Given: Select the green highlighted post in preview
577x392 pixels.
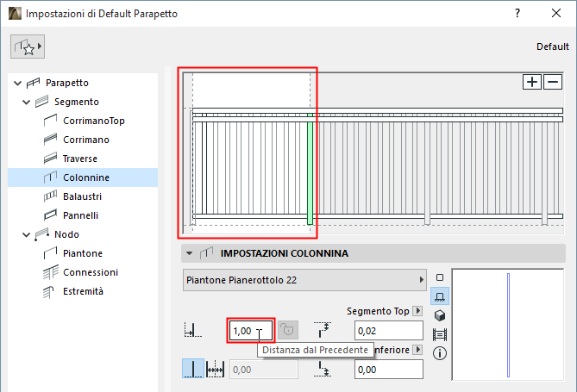Looking at the screenshot, I should [310, 169].
